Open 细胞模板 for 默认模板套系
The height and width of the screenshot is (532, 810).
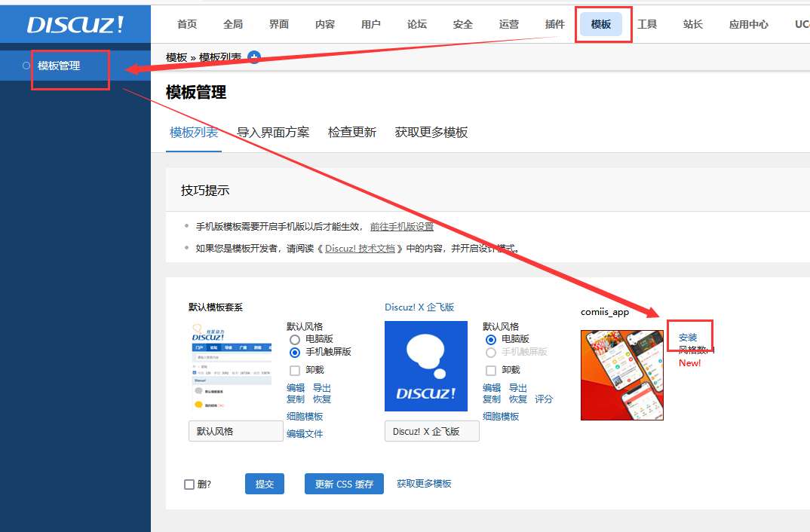pos(305,417)
